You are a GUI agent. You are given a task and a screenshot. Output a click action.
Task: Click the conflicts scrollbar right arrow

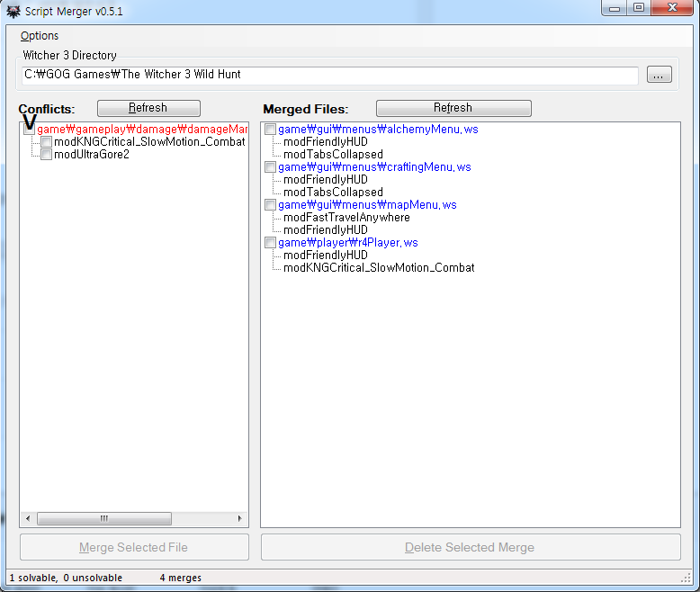point(240,519)
